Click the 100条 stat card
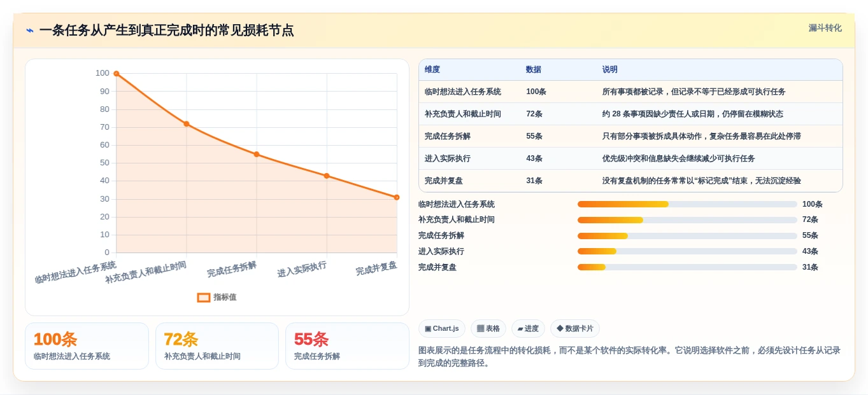Screen dimensions: 868x395 coord(87,346)
